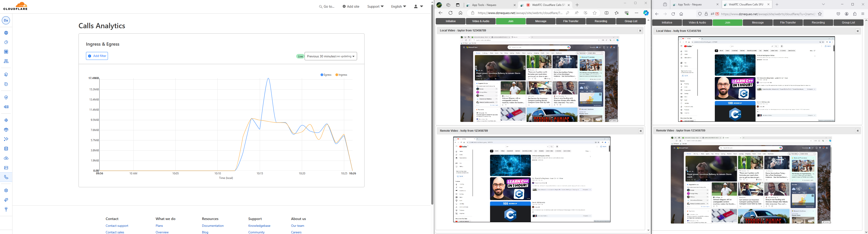Open the Edge profile avatar

pyautogui.click(x=439, y=5)
